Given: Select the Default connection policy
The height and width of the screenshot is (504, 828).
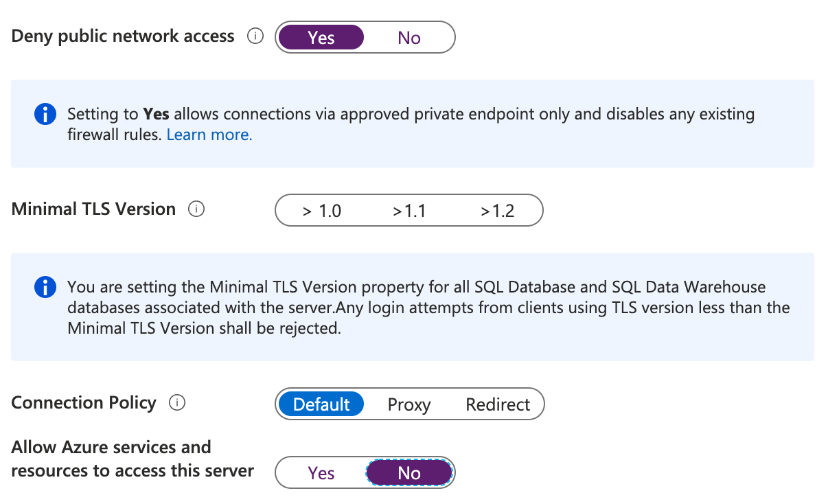Looking at the screenshot, I should (321, 404).
